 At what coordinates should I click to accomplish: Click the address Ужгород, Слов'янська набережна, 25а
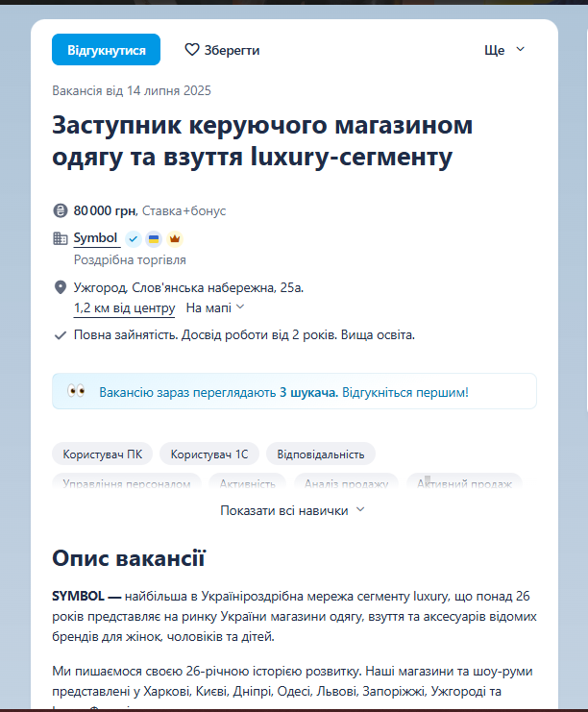(x=188, y=287)
